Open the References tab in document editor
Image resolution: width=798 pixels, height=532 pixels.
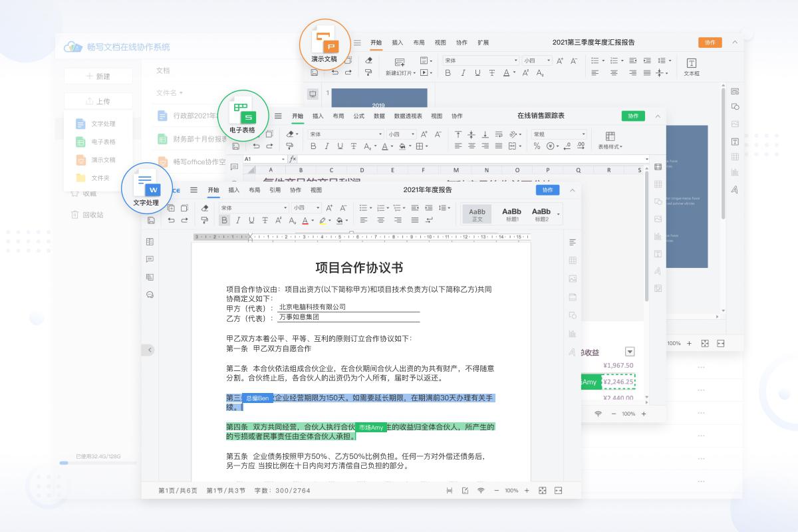275,190
